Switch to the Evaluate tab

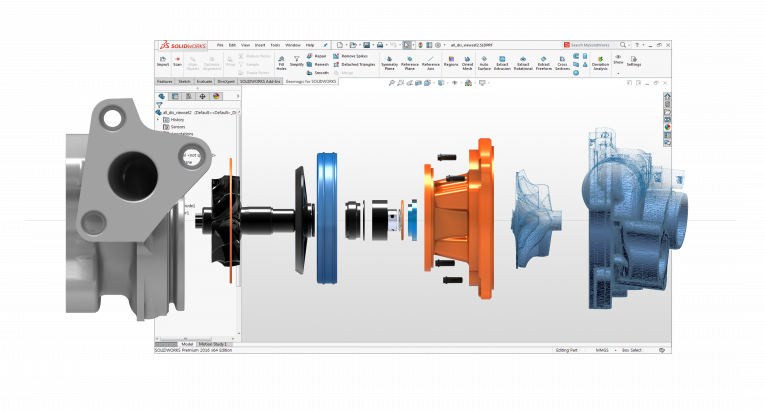coord(203,80)
